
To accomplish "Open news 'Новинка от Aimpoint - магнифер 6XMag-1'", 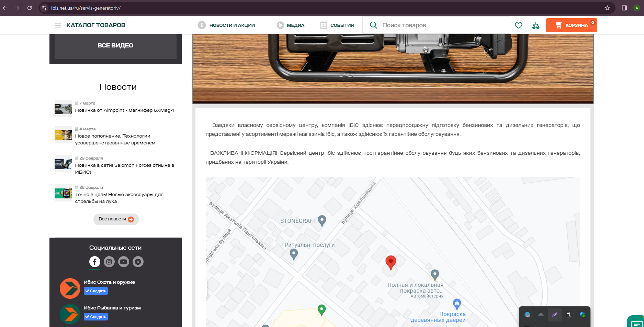I will pyautogui.click(x=125, y=110).
